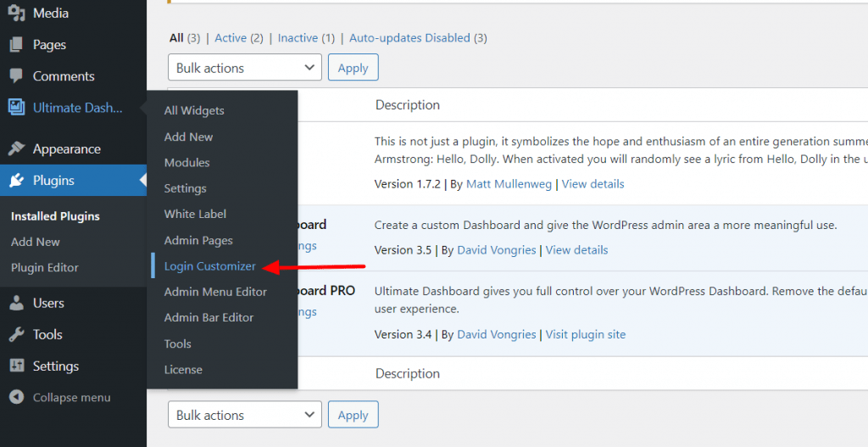Click the Settings sliders icon
The width and height of the screenshot is (868, 447).
17,366
